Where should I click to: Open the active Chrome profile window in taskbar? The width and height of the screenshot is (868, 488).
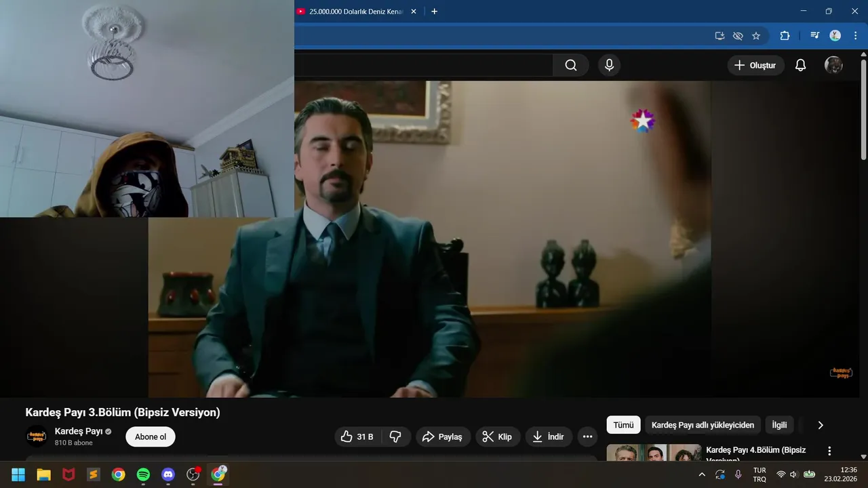(218, 474)
